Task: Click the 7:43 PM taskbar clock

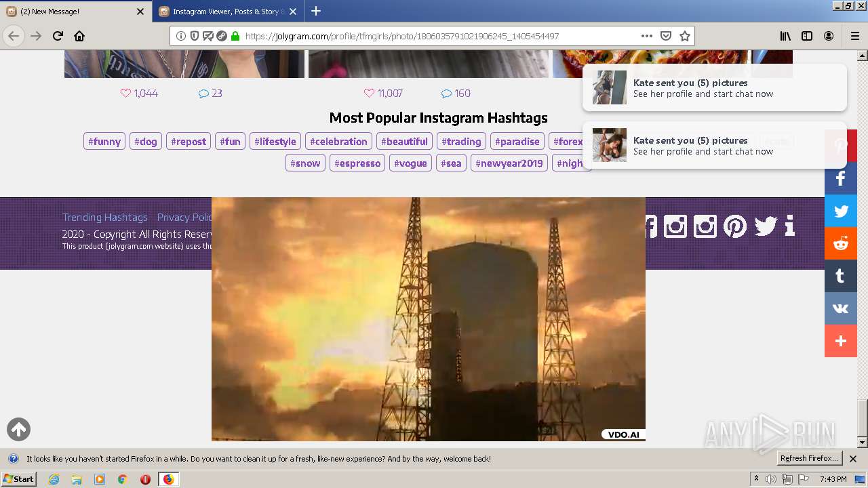Action: (x=833, y=479)
